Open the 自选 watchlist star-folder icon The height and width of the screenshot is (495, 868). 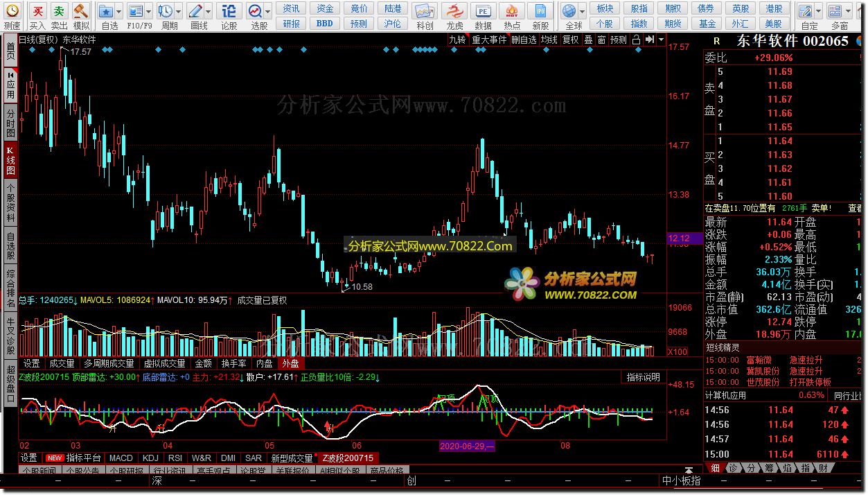[105, 10]
